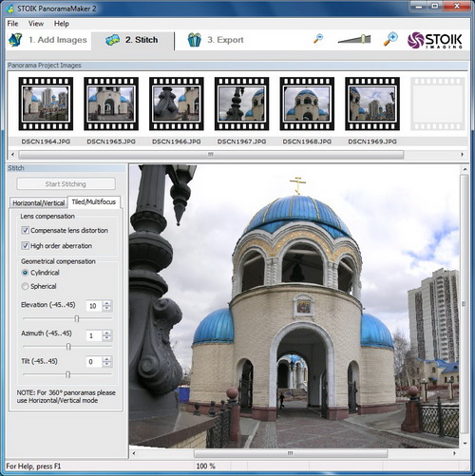Open the Help menu

click(x=62, y=24)
